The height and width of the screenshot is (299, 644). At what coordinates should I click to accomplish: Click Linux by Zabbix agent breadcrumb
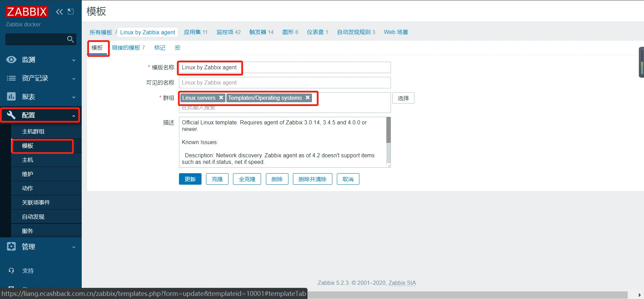148,32
